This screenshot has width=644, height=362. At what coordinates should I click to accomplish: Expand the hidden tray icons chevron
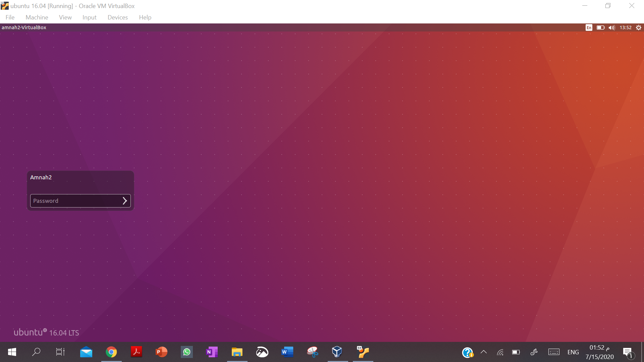[x=483, y=352]
